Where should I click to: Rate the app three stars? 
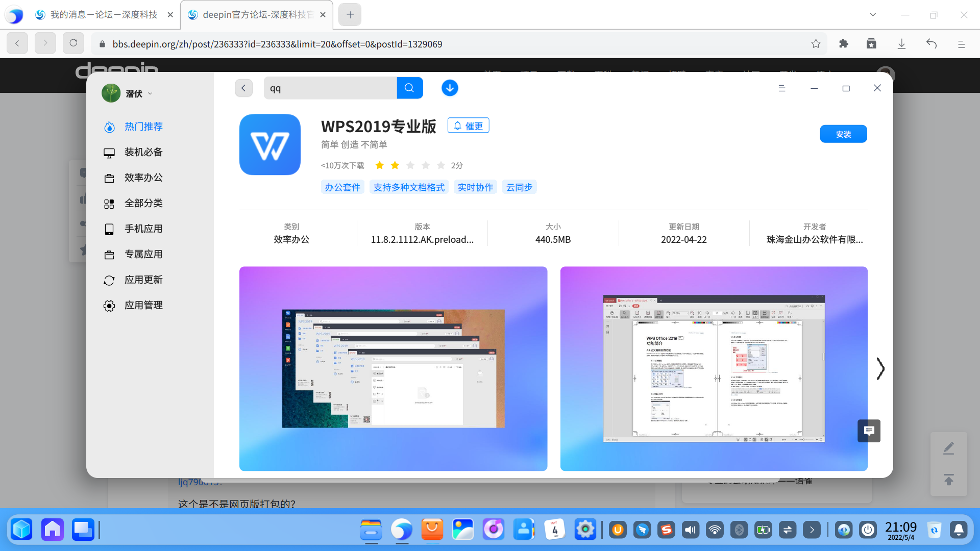point(410,165)
